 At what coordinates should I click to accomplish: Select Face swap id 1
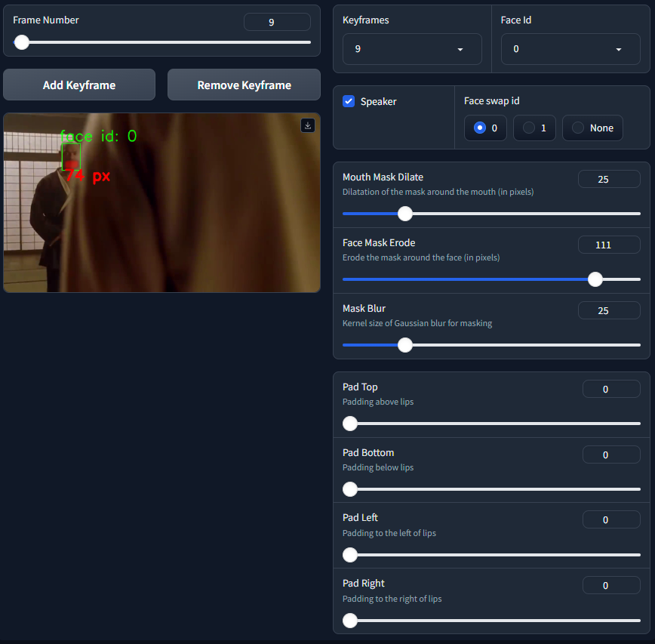(x=534, y=128)
